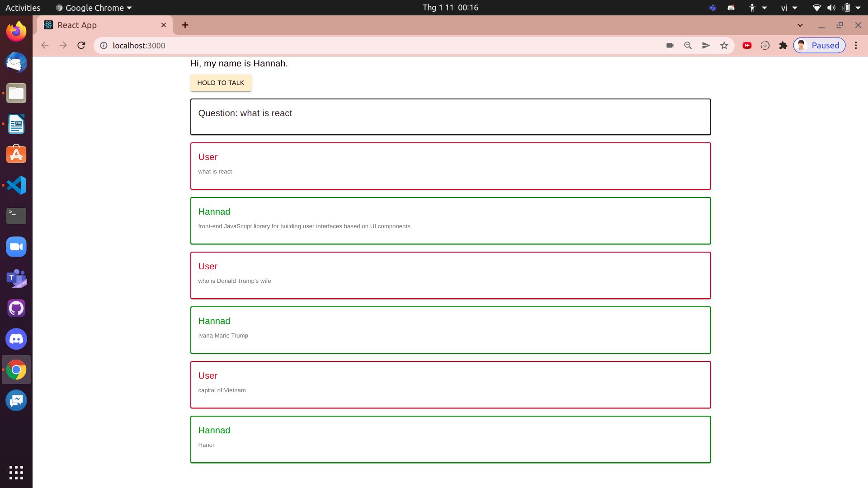868x488 pixels.
Task: Click the zoom magnifier icon in the omnibox
Action: coord(688,45)
